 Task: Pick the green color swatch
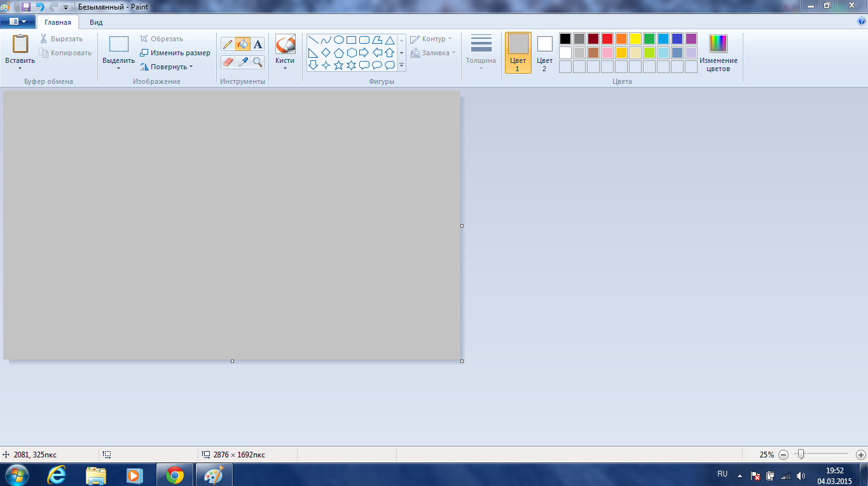click(x=649, y=39)
